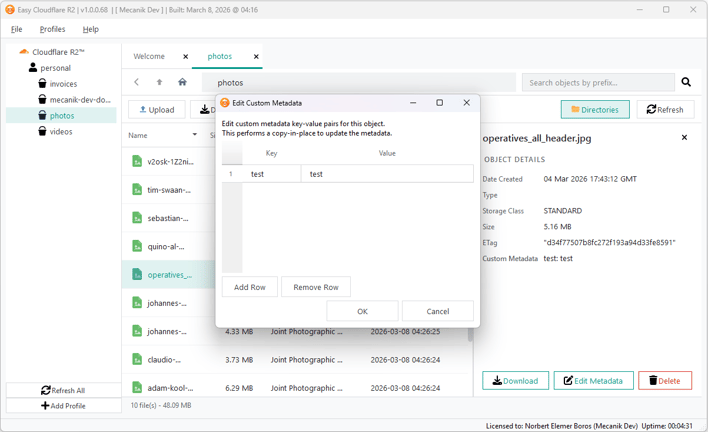Image resolution: width=708 pixels, height=432 pixels.
Task: Sort by the Name column dropdown arrow
Action: (195, 135)
